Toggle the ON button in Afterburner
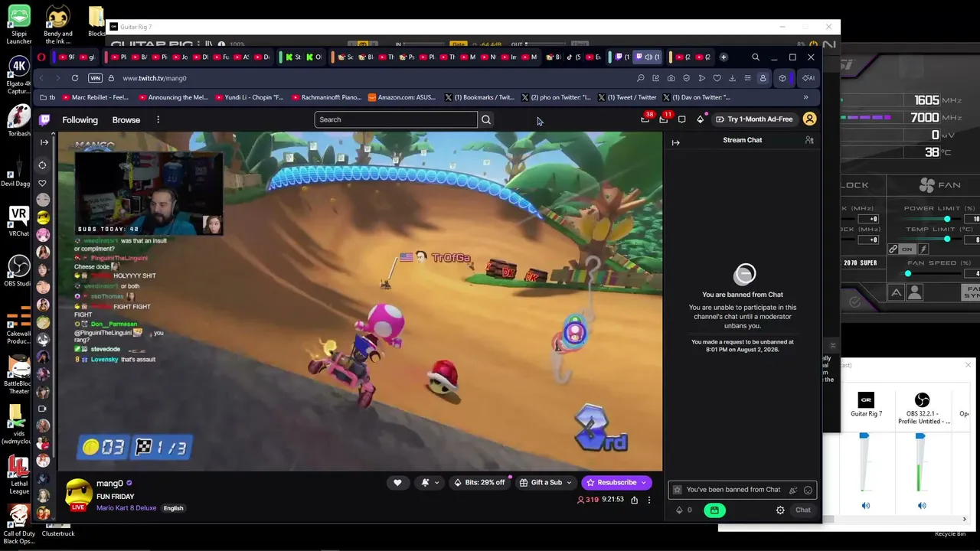 [908, 249]
